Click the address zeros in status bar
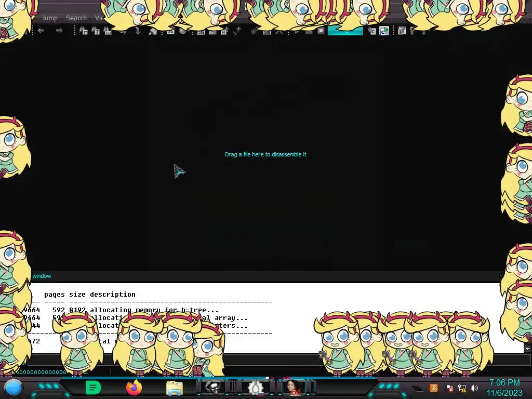This screenshot has height=399, width=532. (x=41, y=372)
